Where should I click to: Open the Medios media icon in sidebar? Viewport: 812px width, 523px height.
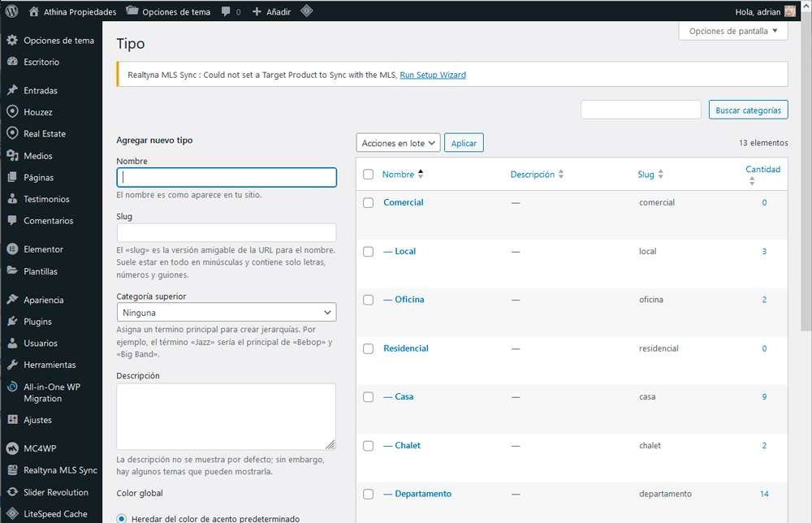tap(12, 155)
